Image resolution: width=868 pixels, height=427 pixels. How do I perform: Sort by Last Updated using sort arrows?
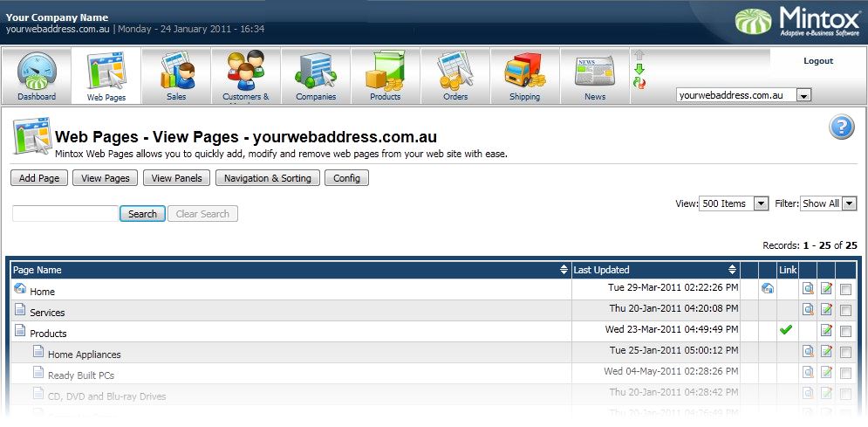[733, 270]
